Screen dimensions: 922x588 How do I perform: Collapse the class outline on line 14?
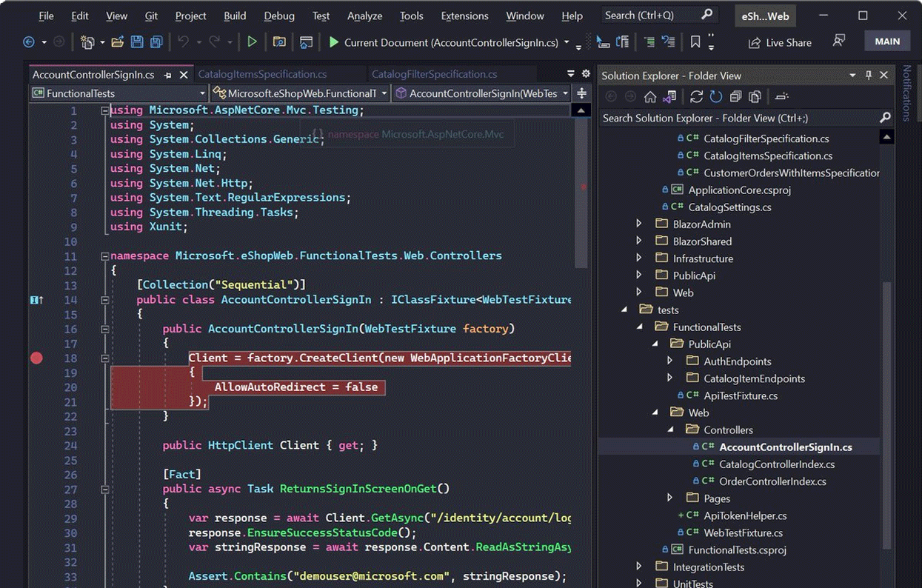click(104, 300)
